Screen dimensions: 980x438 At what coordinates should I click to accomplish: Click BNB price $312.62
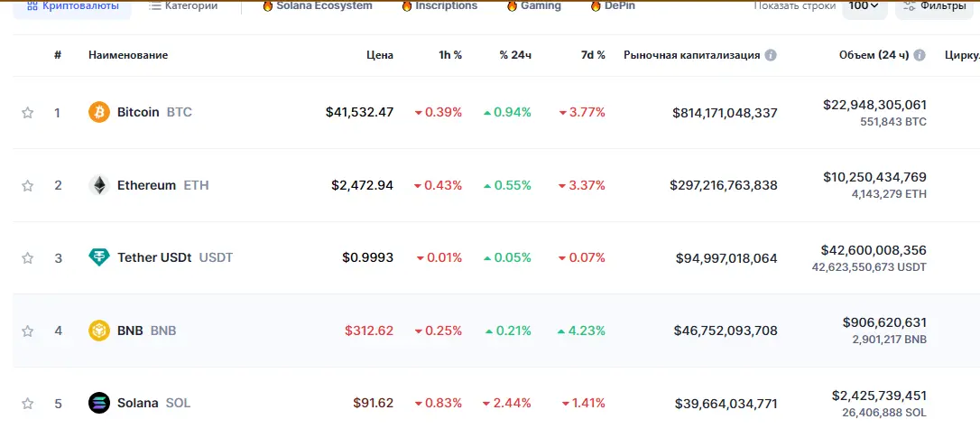369,331
